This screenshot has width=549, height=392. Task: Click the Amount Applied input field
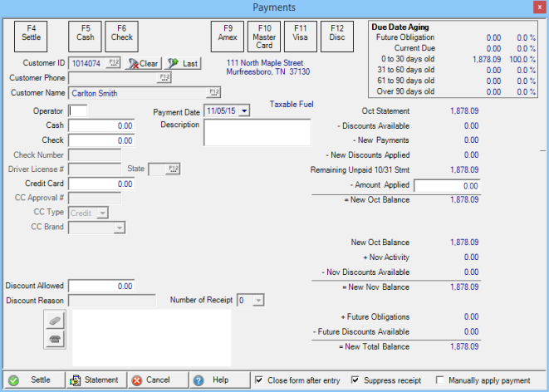(445, 185)
